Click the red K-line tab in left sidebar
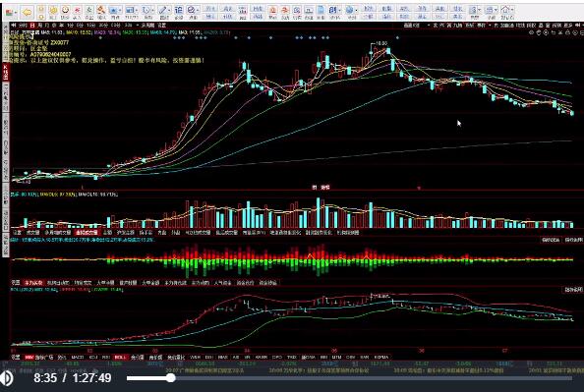The width and height of the screenshot is (584, 392). coord(6,72)
